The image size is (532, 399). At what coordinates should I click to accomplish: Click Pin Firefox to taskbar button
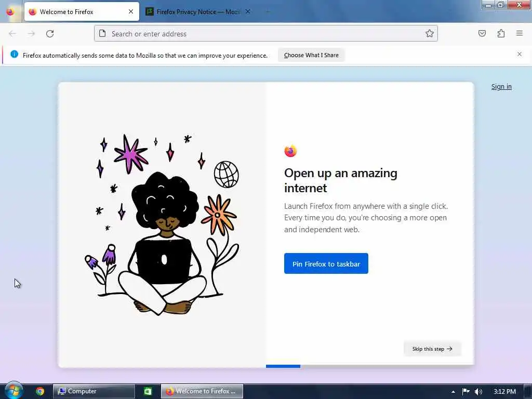[x=326, y=263]
